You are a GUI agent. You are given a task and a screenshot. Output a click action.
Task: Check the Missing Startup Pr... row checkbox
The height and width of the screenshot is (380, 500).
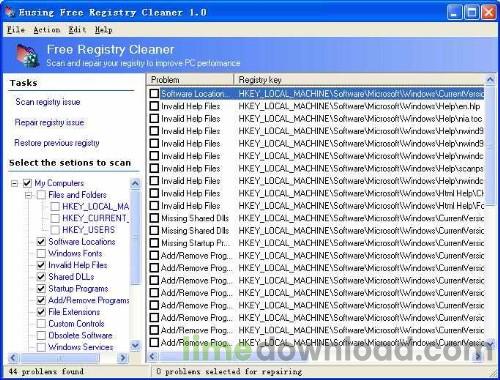tap(154, 243)
